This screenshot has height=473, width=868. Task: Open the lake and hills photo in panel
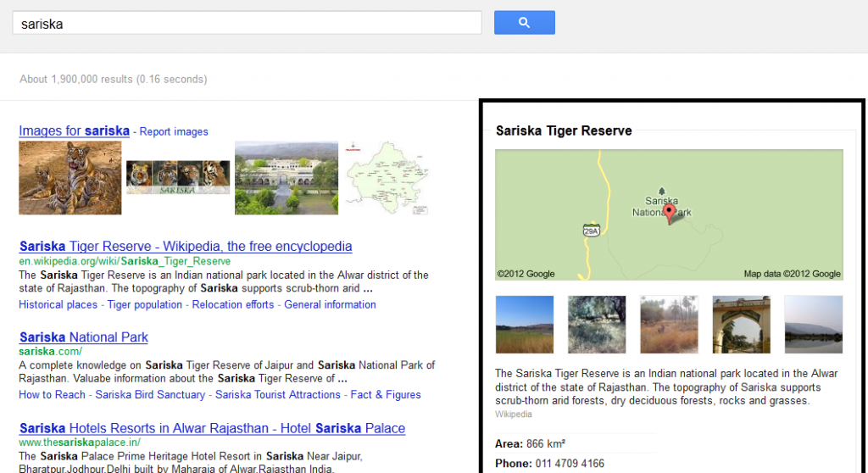[814, 325]
